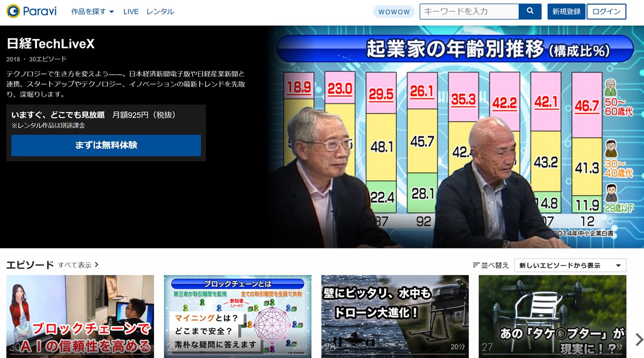644x358 pixels.
Task: Click the magnifier search button
Action: (x=530, y=11)
